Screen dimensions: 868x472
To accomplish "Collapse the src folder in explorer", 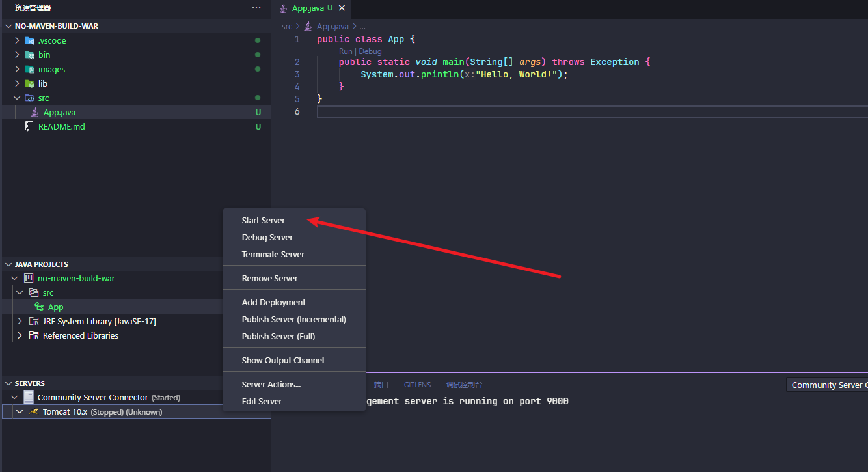I will point(18,98).
